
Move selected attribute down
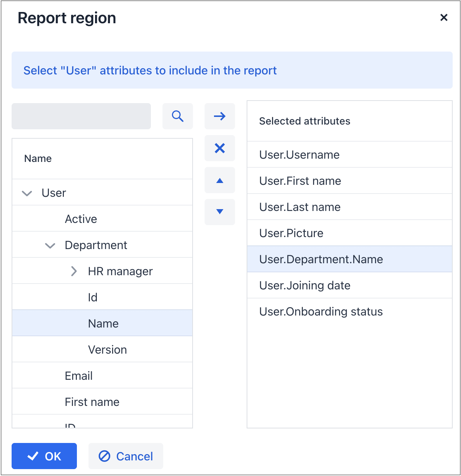click(x=219, y=212)
